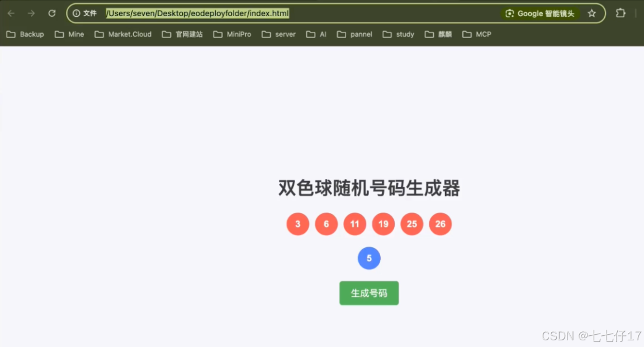Screen dimensions: 644x347
Task: Click the Back navigation arrow
Action: pos(11,13)
